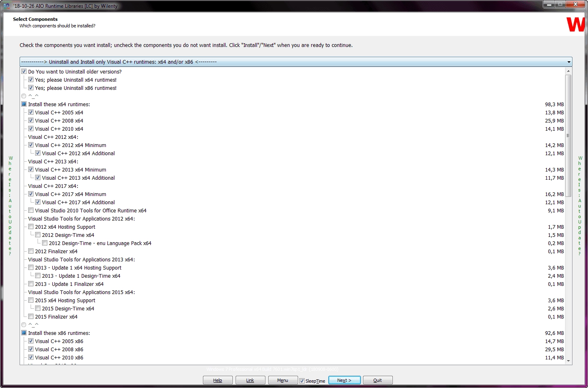
Task: Click the 92,6 MB size value
Action: [x=555, y=333]
